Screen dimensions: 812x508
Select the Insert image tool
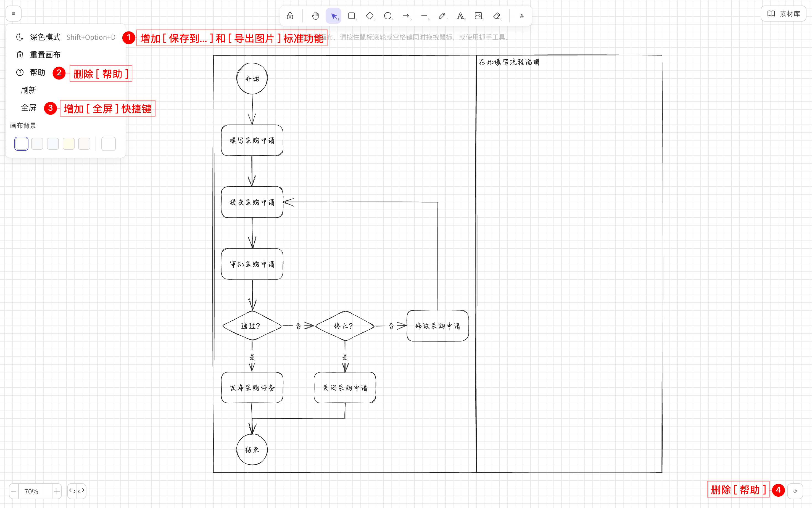point(478,16)
